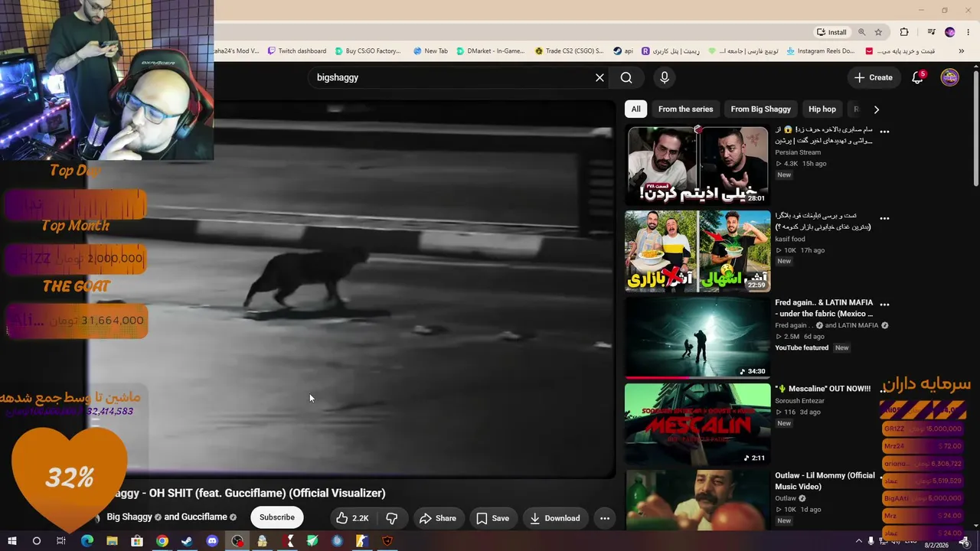Screen dimensions: 980x551
Task: Open the Chrome three-dot menu
Action: tap(969, 32)
